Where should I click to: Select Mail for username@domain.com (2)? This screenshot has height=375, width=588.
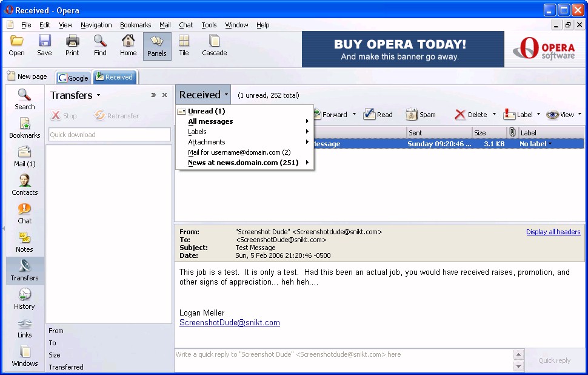pyautogui.click(x=244, y=152)
